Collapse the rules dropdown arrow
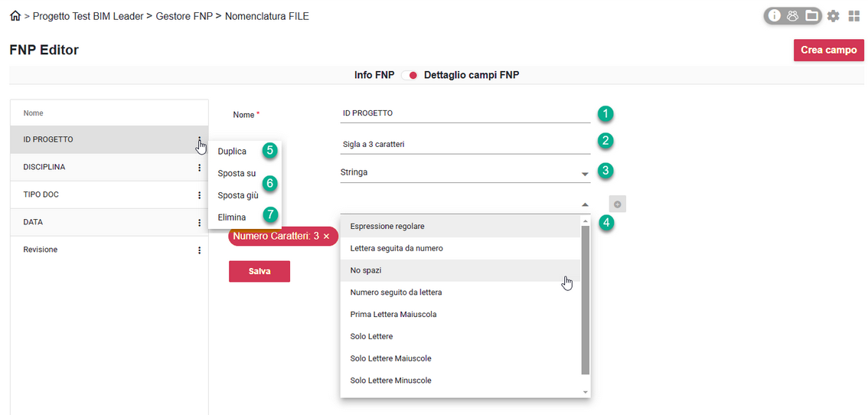This screenshot has height=415, width=868. click(x=585, y=204)
